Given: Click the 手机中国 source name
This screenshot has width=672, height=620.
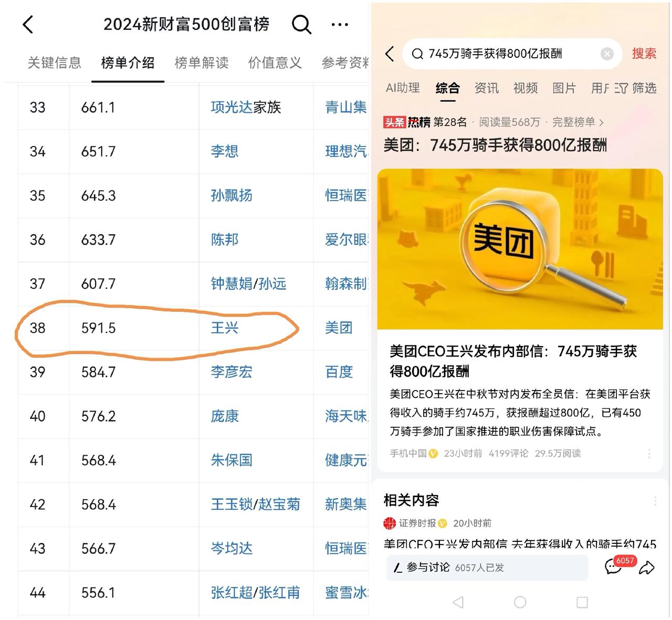Looking at the screenshot, I should [408, 454].
